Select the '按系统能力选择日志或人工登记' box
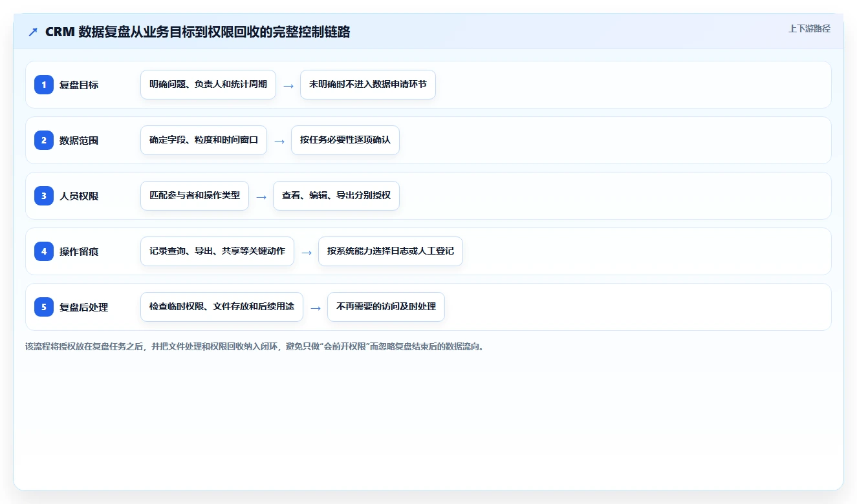This screenshot has height=504, width=857. pos(391,251)
